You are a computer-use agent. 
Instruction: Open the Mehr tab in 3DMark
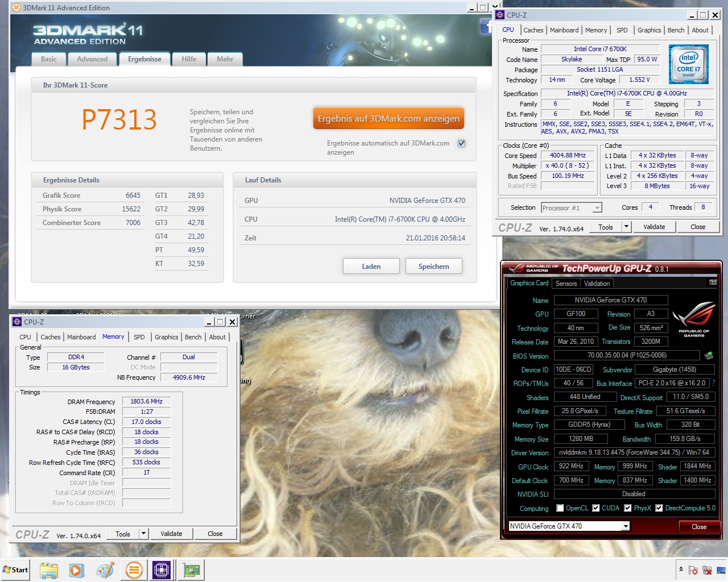(x=225, y=59)
